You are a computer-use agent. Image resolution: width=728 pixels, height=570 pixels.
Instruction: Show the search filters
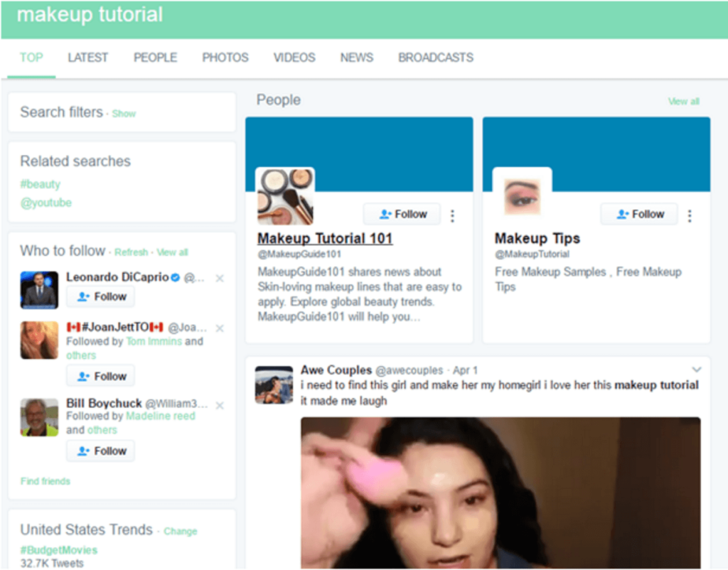click(x=124, y=114)
